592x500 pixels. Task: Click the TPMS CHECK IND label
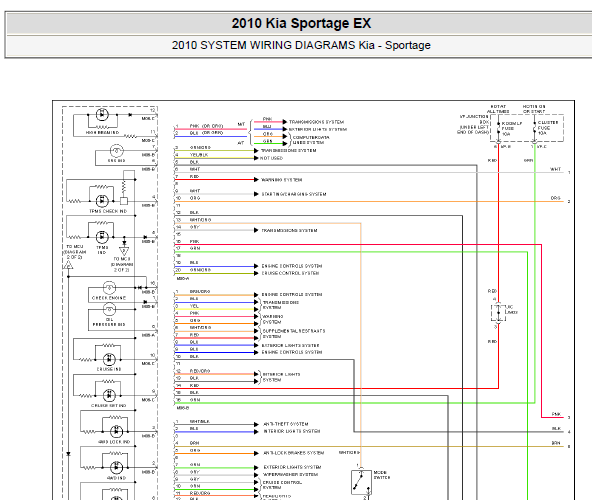(x=108, y=211)
